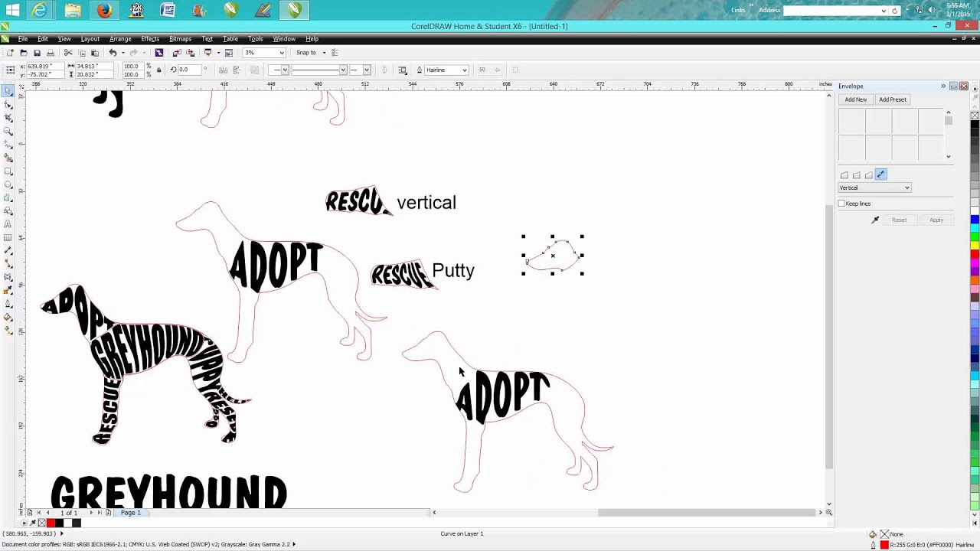Select the Text tool in toolbox
This screenshot has height=551, width=980.
pos(8,224)
